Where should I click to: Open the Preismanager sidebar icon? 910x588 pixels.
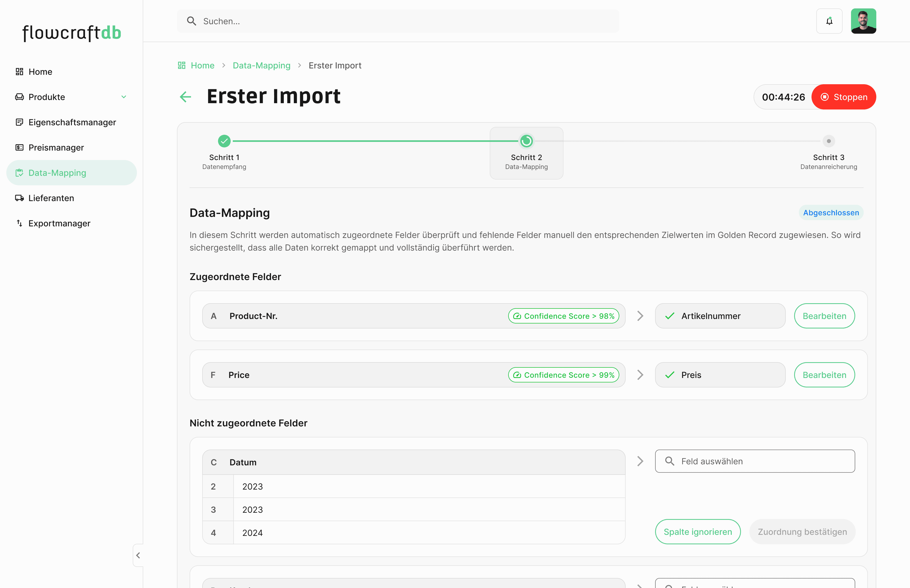[x=20, y=147]
